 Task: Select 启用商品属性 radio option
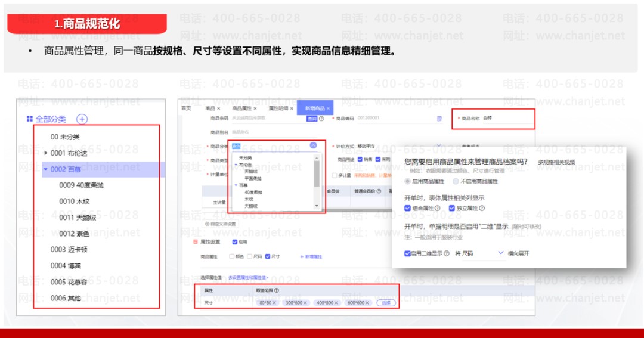pos(407,181)
